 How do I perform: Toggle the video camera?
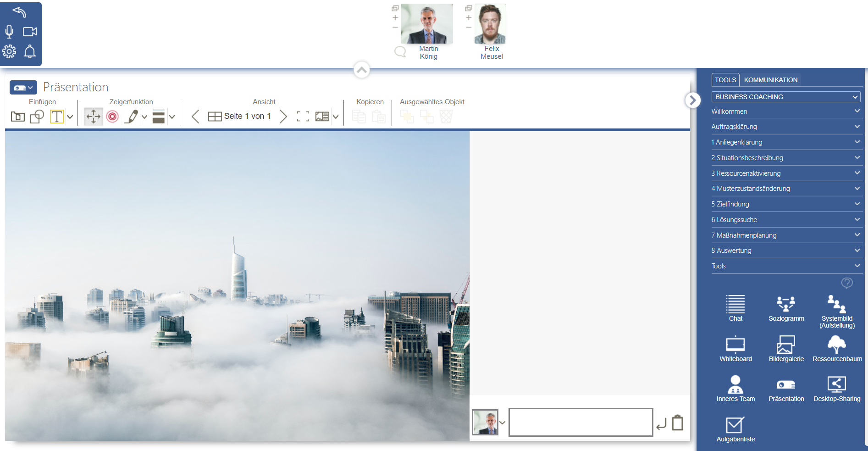[x=30, y=32]
